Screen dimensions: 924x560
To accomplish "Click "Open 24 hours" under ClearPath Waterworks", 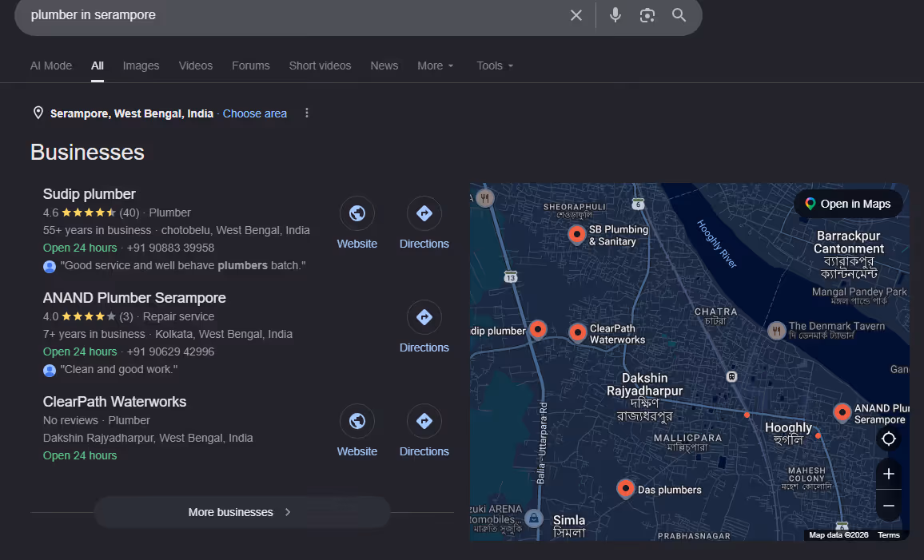I will click(x=80, y=456).
